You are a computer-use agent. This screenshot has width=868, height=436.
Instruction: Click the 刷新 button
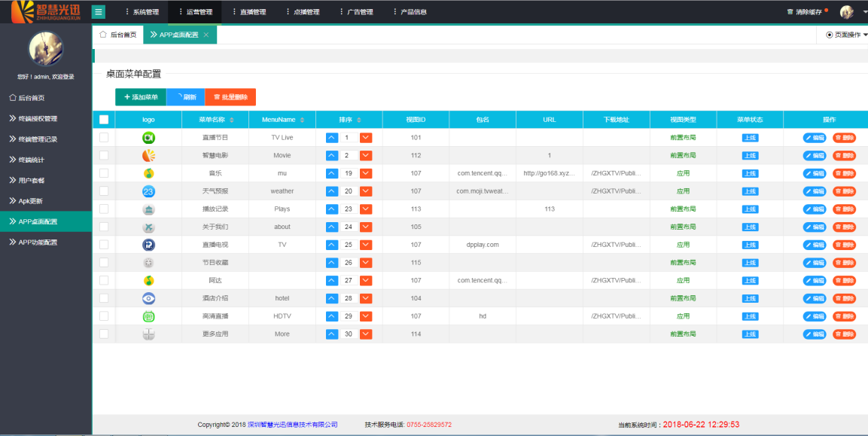tap(185, 97)
